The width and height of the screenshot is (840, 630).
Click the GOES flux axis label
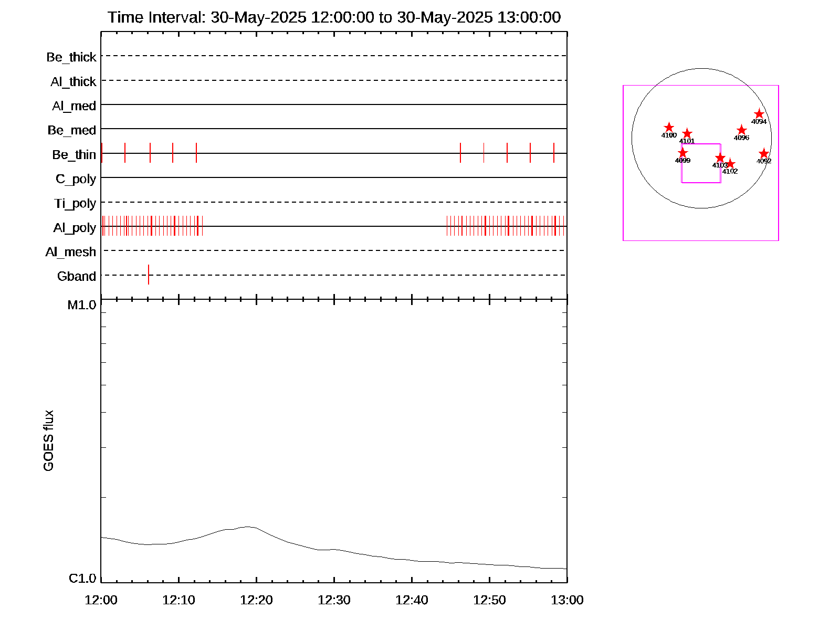[x=48, y=441]
